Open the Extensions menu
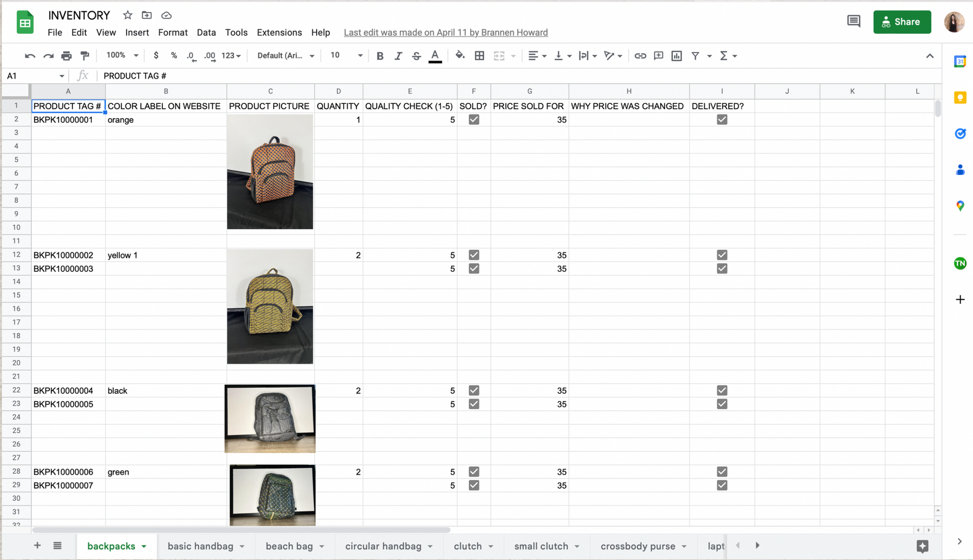Viewport: 973px width, 560px height. point(279,32)
